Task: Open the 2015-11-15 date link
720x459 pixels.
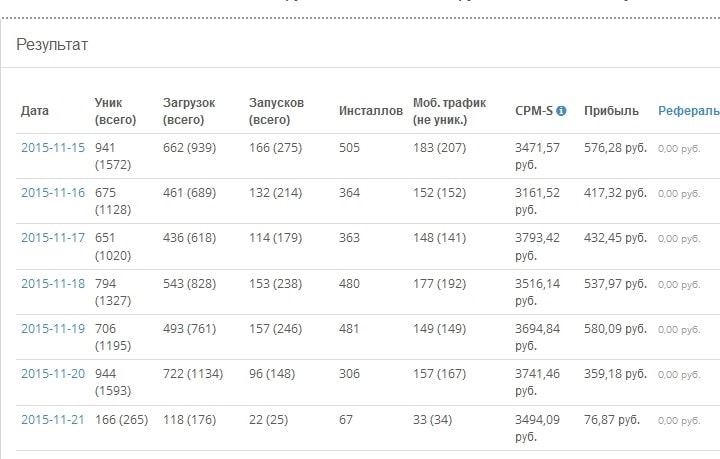Action: pyautogui.click(x=54, y=147)
